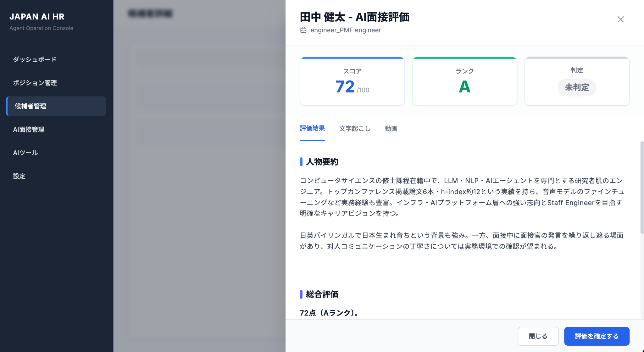Screen dimensions: 644x352
Task: Click the 72点（Aランク）text
Action: (x=329, y=313)
